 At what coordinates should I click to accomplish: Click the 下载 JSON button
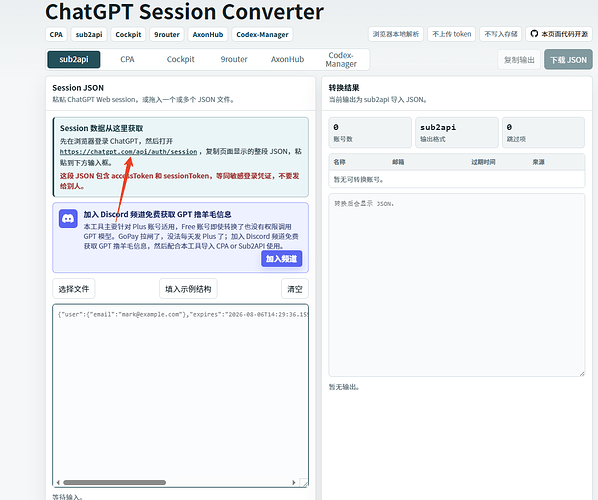[x=568, y=60]
